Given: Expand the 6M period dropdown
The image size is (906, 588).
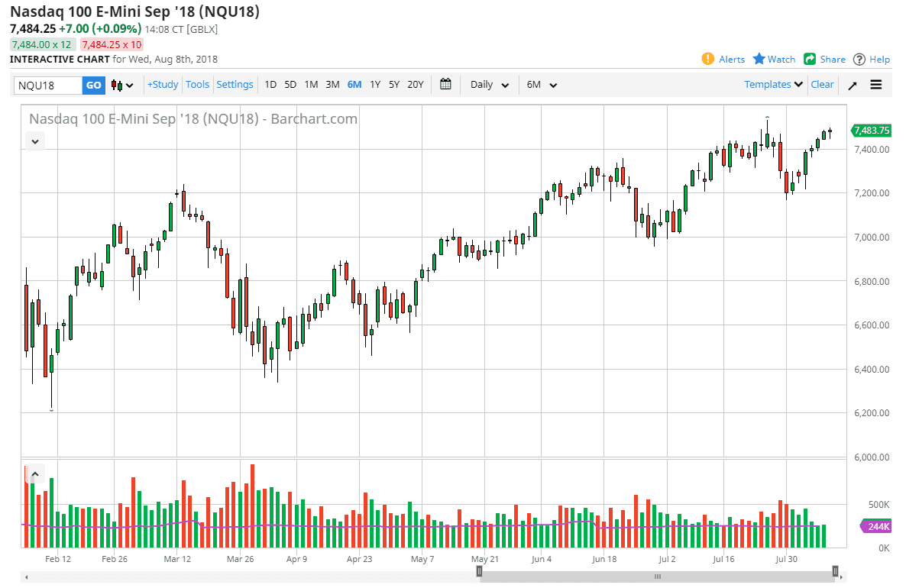Looking at the screenshot, I should pyautogui.click(x=542, y=85).
